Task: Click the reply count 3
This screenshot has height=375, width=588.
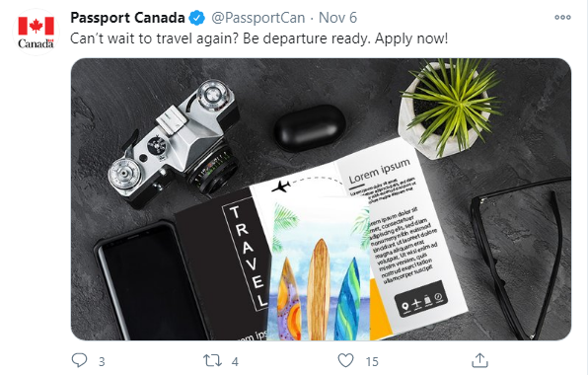Action: click(102, 362)
